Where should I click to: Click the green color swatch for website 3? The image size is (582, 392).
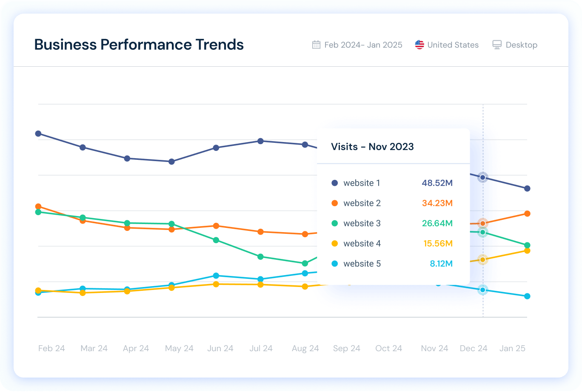[334, 223]
